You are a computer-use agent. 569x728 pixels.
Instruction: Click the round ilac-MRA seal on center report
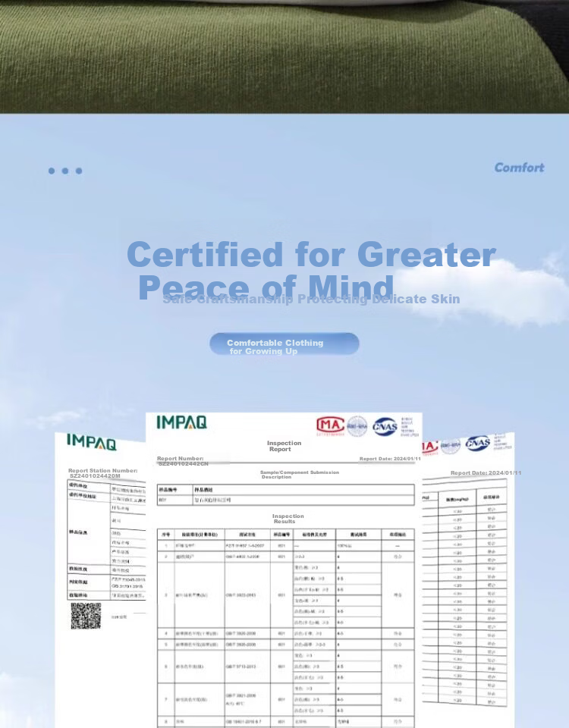click(x=357, y=426)
